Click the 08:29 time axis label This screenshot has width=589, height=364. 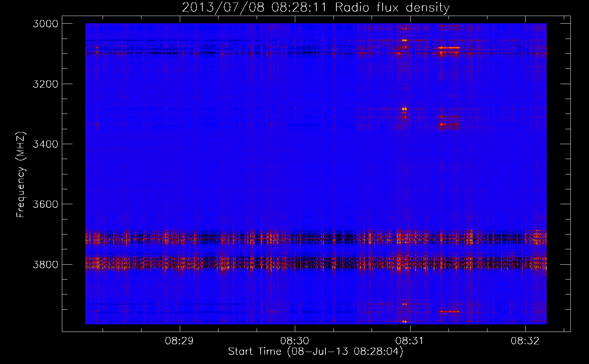pos(179,341)
